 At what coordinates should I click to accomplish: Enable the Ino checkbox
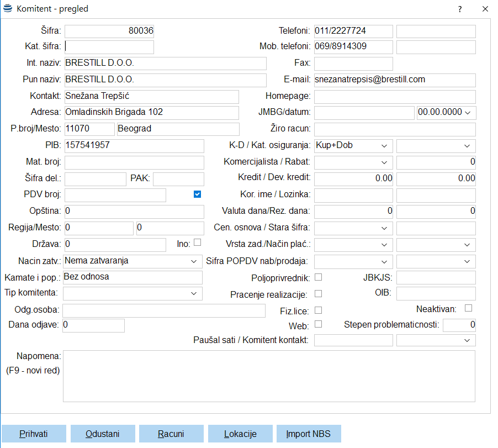click(197, 242)
